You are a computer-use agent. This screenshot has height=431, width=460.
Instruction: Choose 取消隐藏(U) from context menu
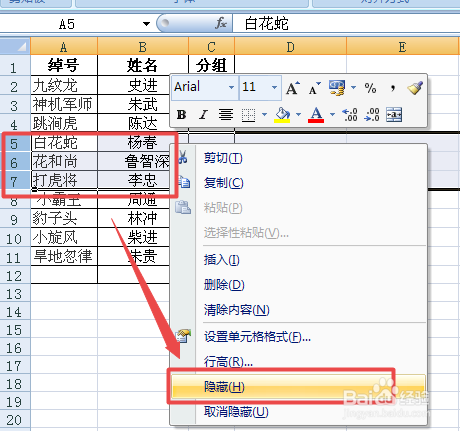coord(299,412)
